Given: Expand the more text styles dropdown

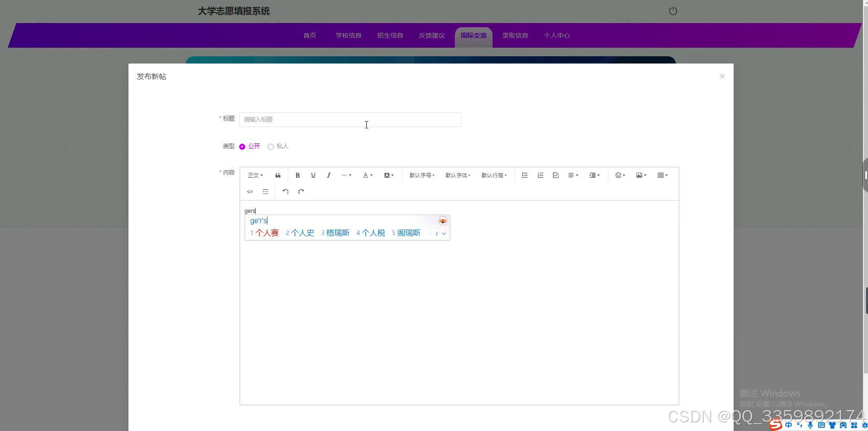Looking at the screenshot, I should tap(346, 175).
